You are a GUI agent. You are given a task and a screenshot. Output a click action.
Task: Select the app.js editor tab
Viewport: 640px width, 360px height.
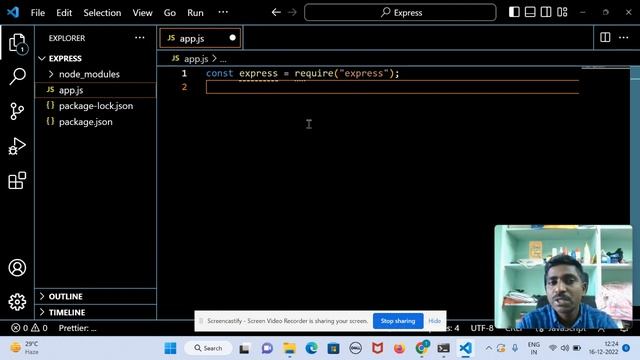tap(200, 38)
